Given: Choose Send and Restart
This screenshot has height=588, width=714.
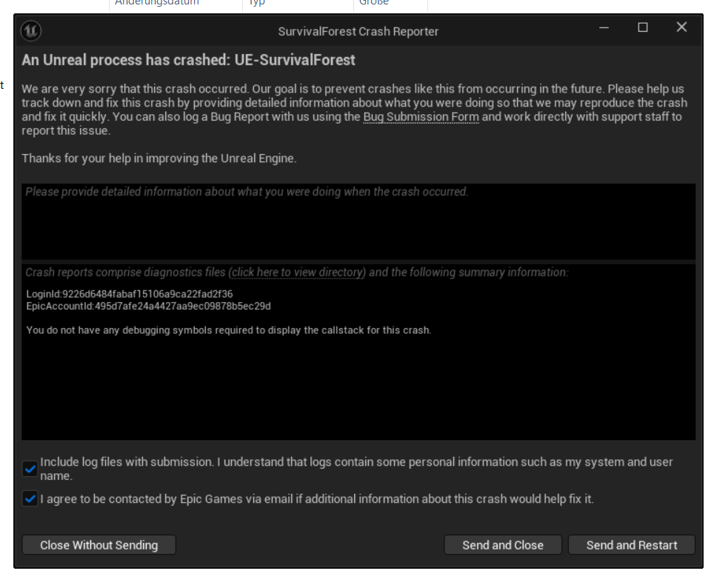Looking at the screenshot, I should click(631, 545).
